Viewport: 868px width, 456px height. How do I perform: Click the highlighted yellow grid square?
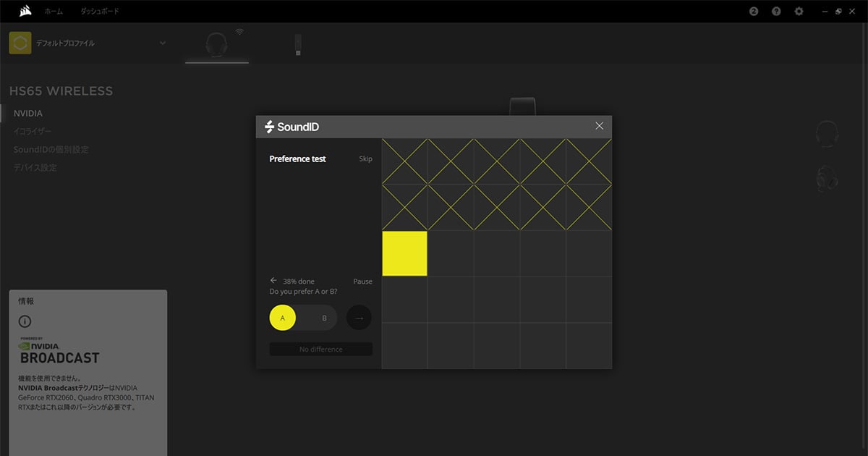tap(404, 253)
